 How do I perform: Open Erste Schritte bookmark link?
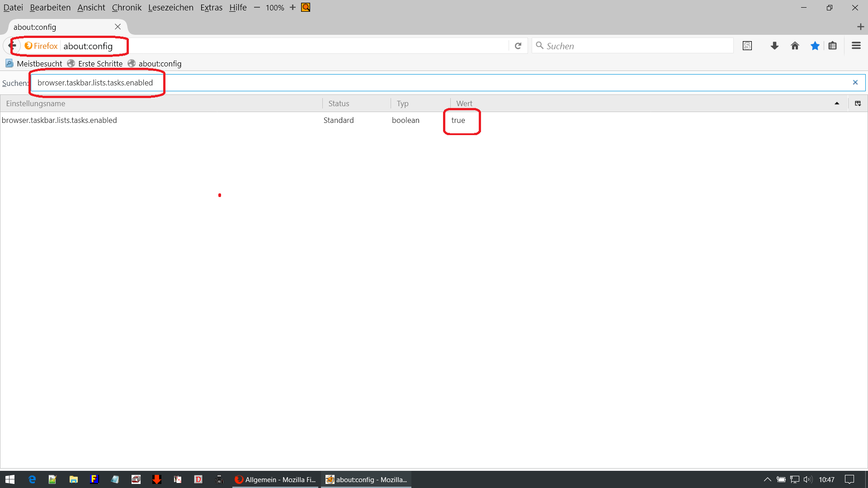tap(100, 64)
